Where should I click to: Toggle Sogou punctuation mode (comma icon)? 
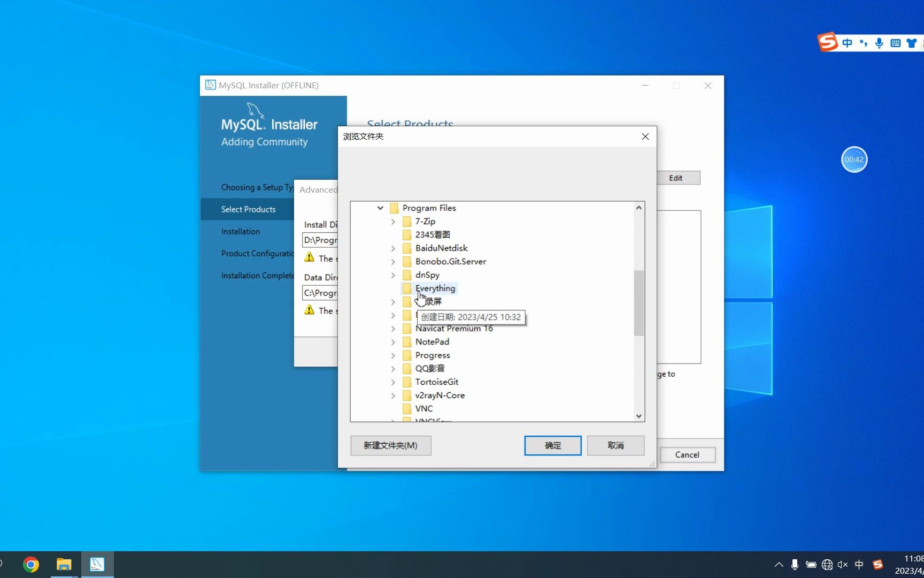pyautogui.click(x=864, y=43)
